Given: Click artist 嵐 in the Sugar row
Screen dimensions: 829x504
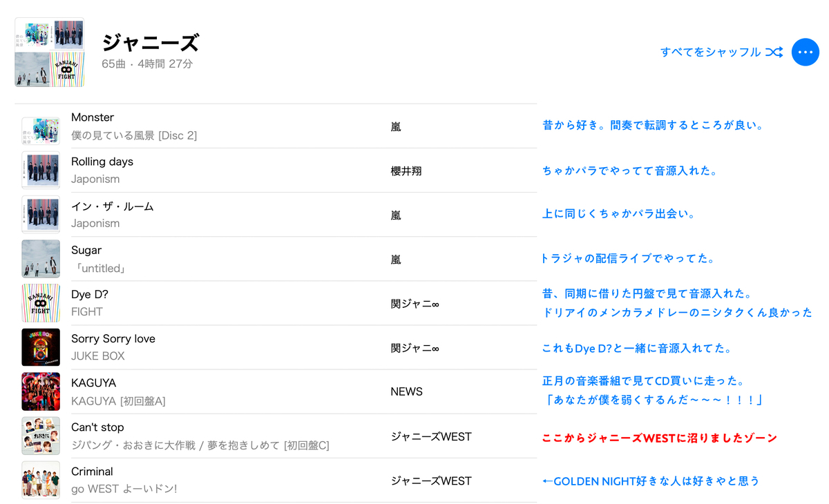Looking at the screenshot, I should [x=396, y=259].
